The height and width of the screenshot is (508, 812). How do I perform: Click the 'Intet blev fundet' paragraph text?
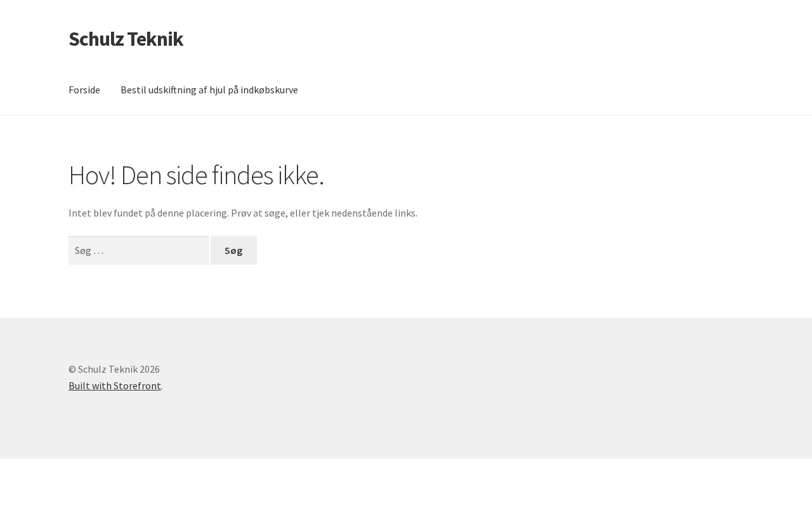[242, 213]
